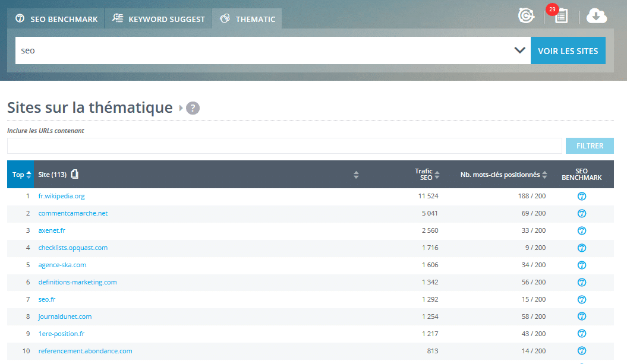Open seo.fr link

point(47,299)
